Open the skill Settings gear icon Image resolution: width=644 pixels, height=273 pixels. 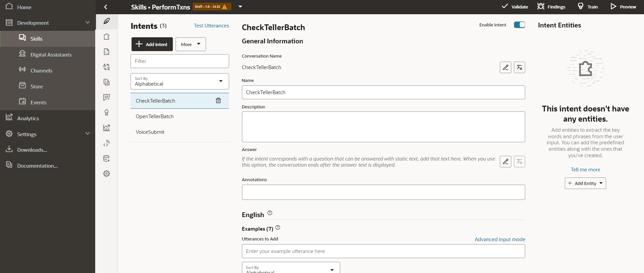[107, 174]
